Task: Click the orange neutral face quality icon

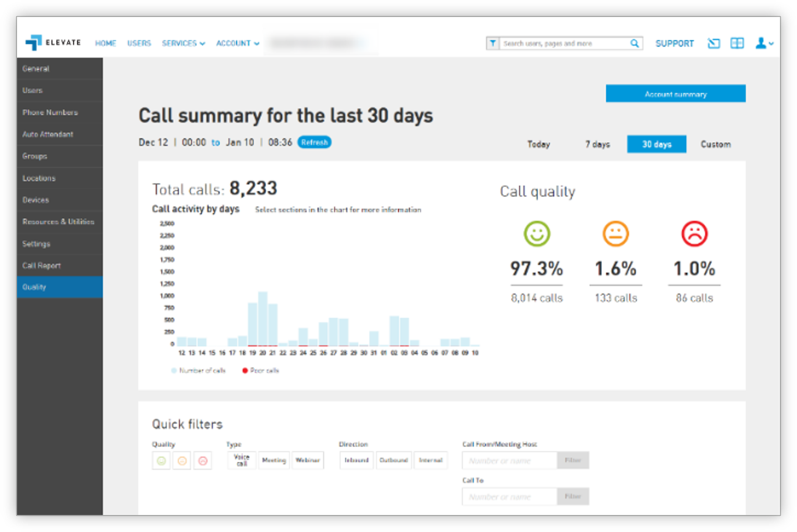Action: 616,234
